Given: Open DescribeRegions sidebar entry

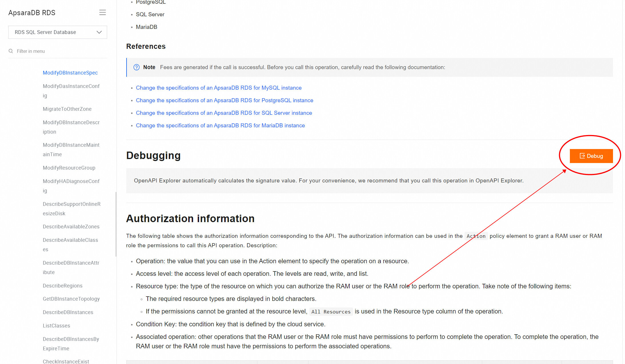Looking at the screenshot, I should click(x=63, y=286).
